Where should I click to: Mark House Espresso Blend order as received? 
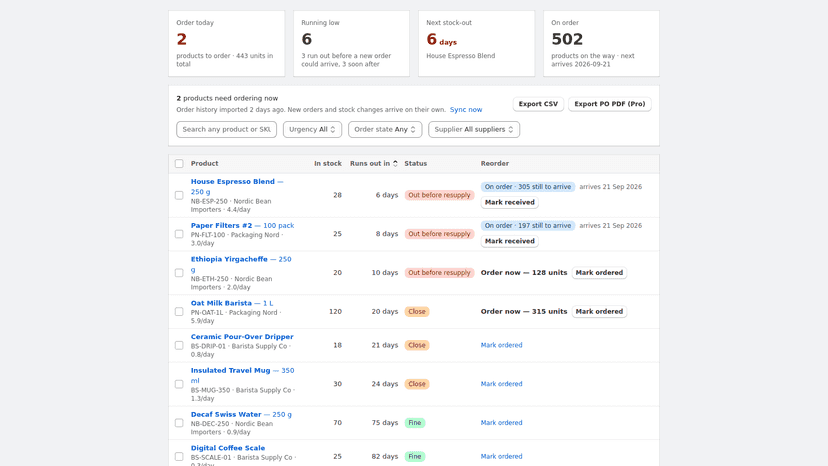point(510,202)
